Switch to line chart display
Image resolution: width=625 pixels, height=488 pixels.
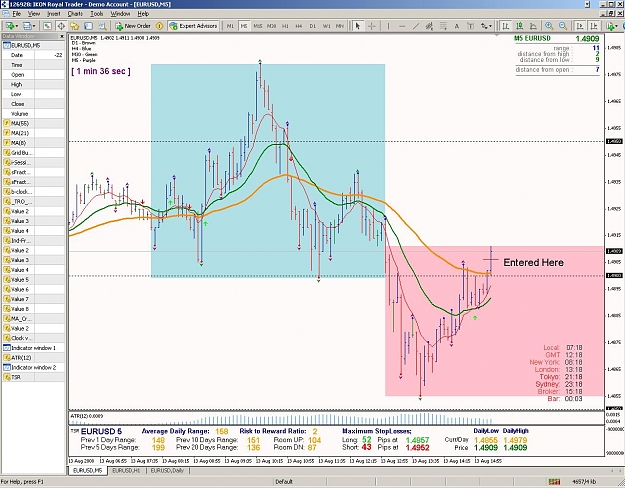click(x=533, y=26)
